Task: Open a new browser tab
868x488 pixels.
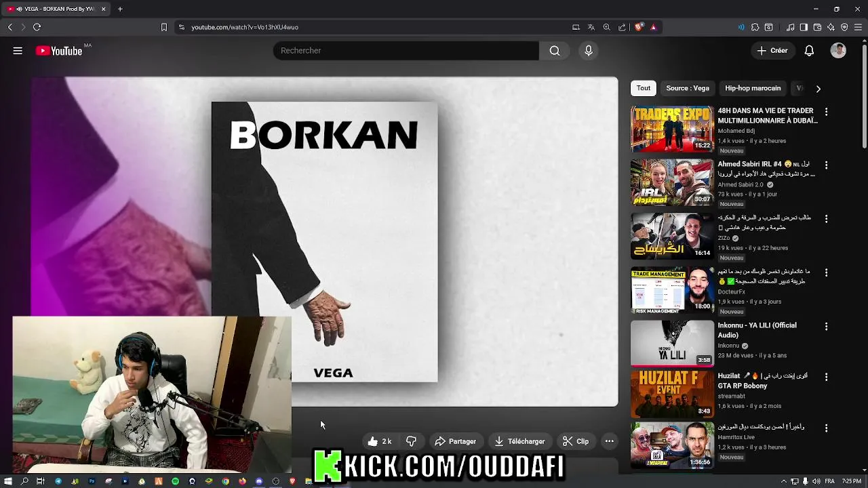Action: 120,9
